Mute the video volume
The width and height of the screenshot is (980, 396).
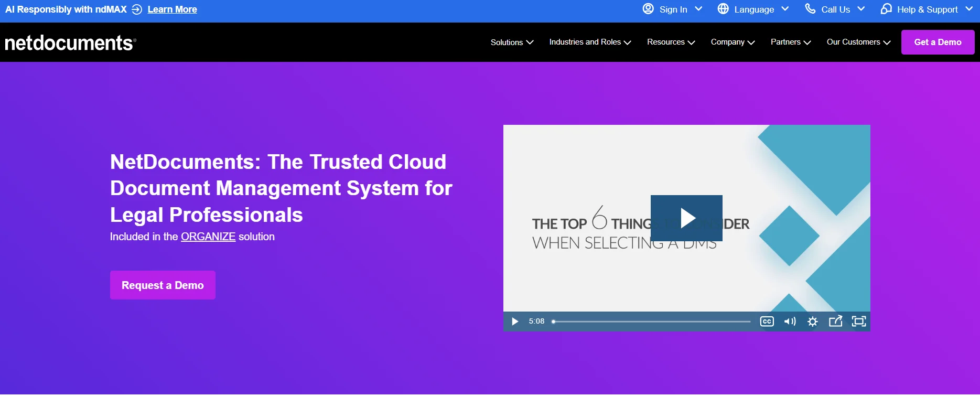pos(790,322)
